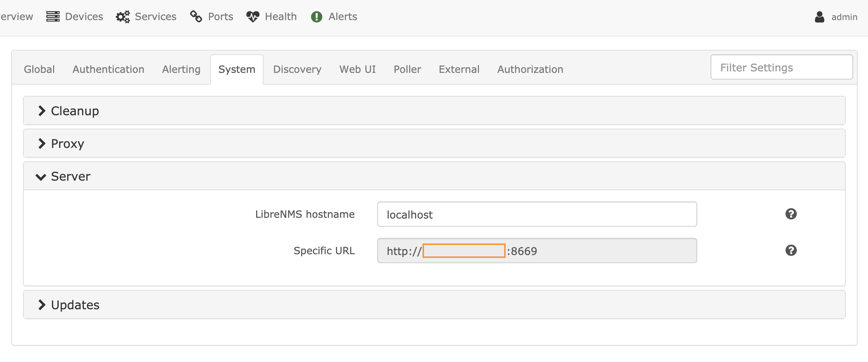This screenshot has height=362, width=868.
Task: Click the Devices server-stack icon
Action: point(53,17)
